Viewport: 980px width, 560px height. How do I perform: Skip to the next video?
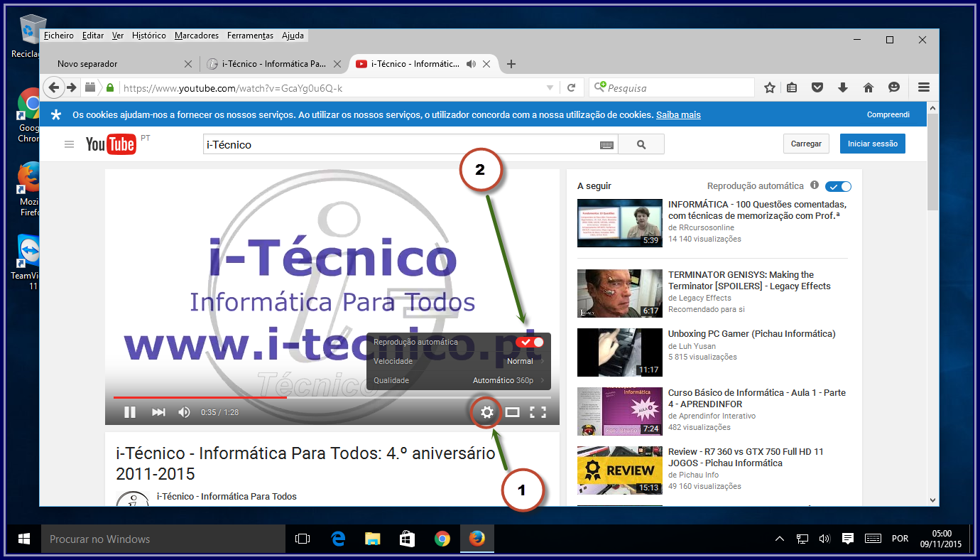(158, 412)
